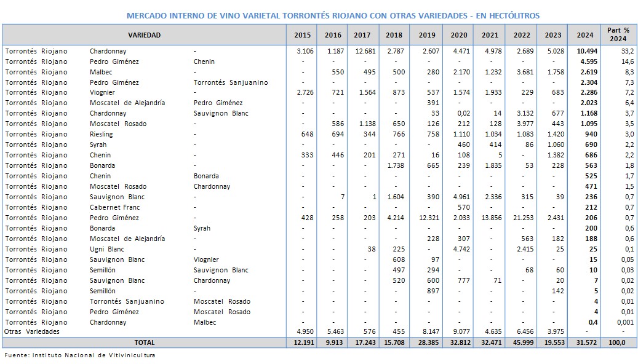Select the 2019 year column header

coord(426,35)
